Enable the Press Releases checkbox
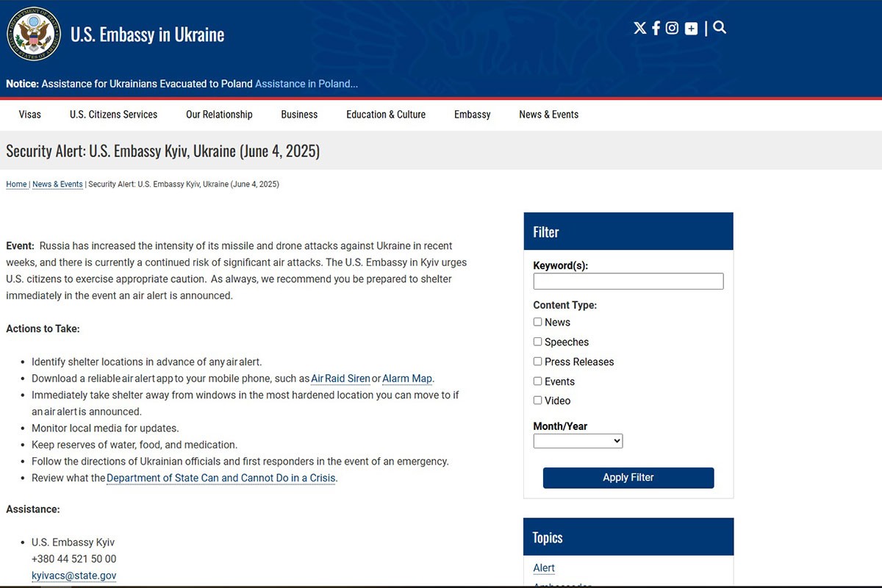882x588 pixels. [x=537, y=362]
